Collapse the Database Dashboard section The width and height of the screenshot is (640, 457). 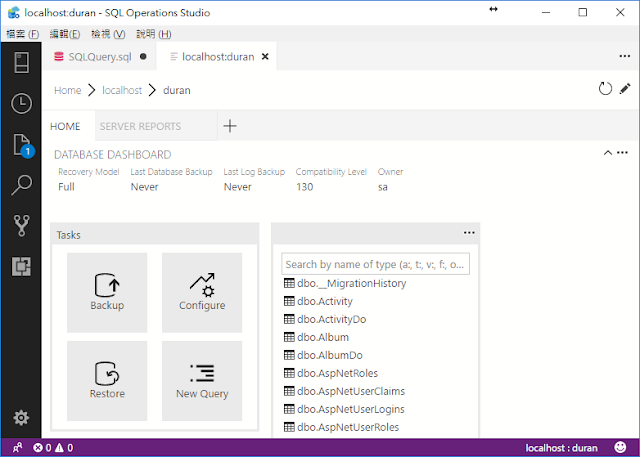pos(607,153)
